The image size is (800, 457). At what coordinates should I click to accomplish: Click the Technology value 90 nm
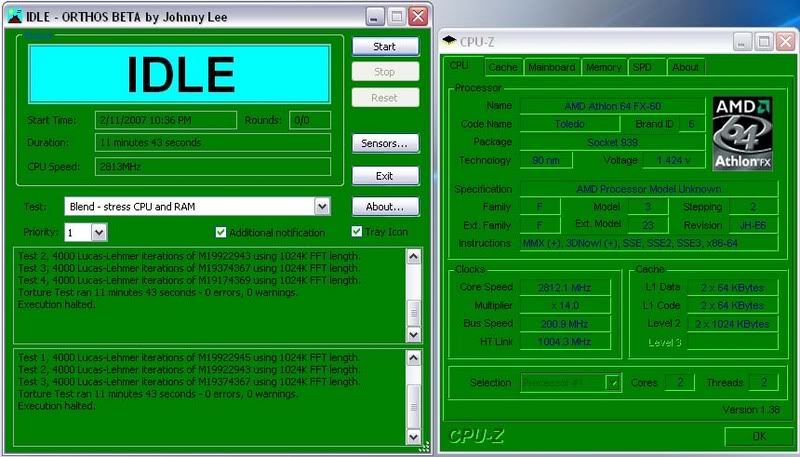pyautogui.click(x=546, y=161)
